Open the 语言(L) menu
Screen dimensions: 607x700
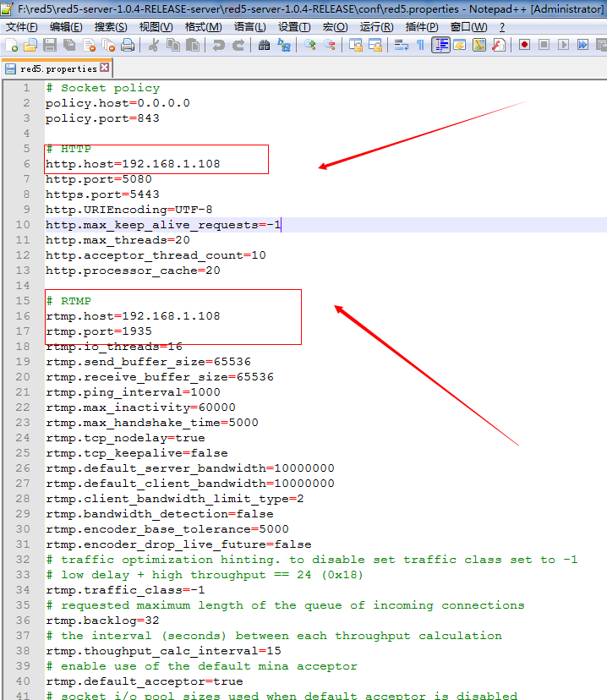(250, 27)
